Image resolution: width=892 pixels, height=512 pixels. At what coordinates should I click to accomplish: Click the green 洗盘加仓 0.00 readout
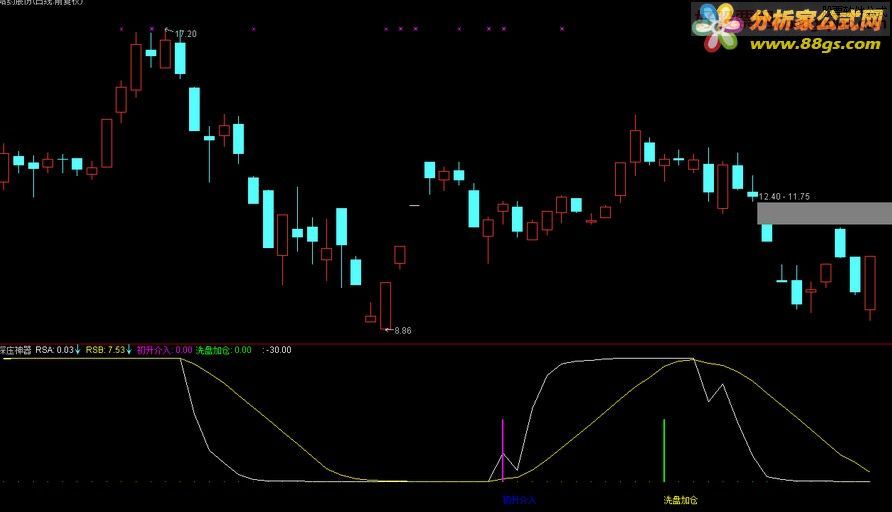coord(224,350)
